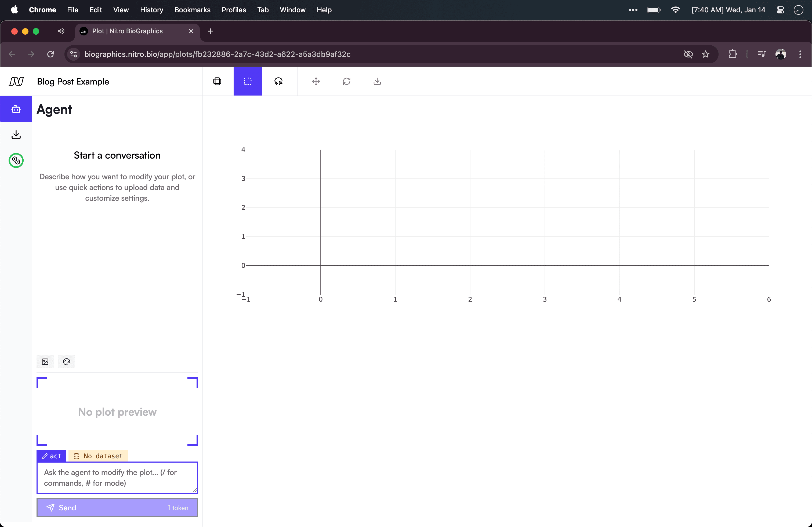Click inside the agent prompt input field
Image resolution: width=812 pixels, height=527 pixels.
(117, 478)
